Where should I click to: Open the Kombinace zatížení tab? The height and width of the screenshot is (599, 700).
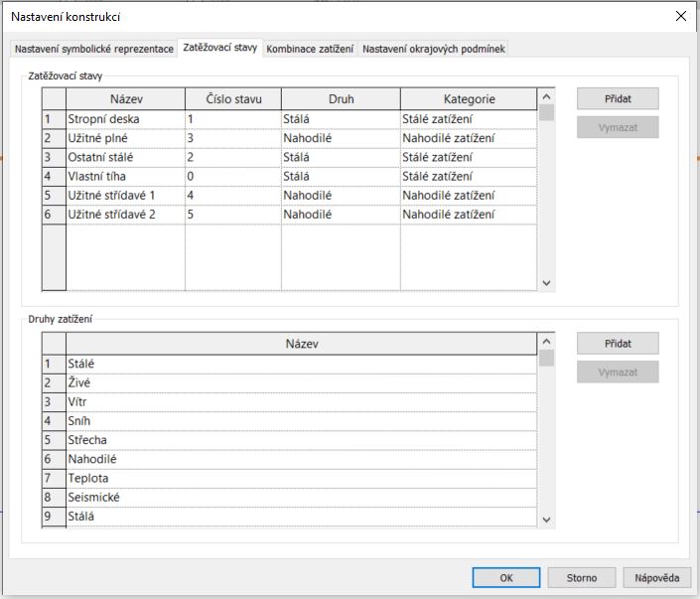click(311, 49)
